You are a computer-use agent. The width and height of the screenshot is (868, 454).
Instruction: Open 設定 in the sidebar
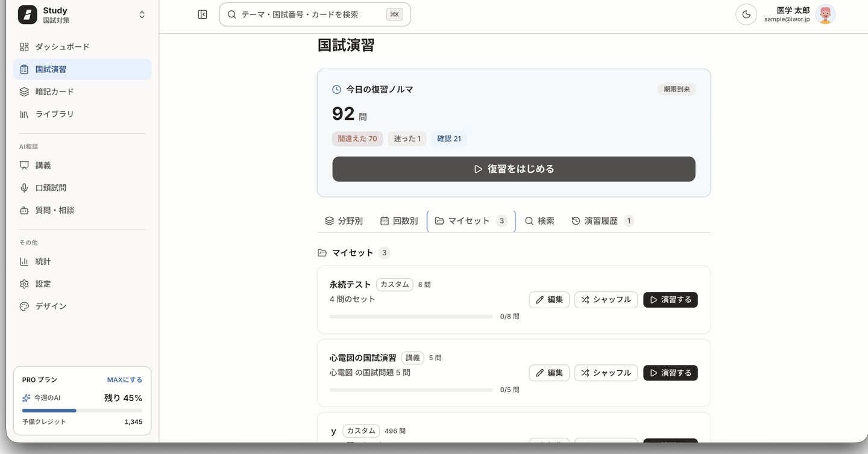click(83, 284)
